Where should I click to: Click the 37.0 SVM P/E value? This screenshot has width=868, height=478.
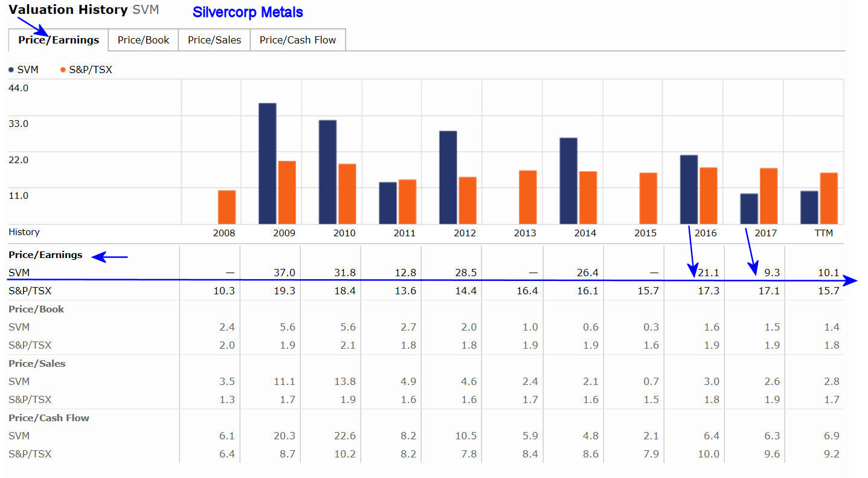pos(285,273)
